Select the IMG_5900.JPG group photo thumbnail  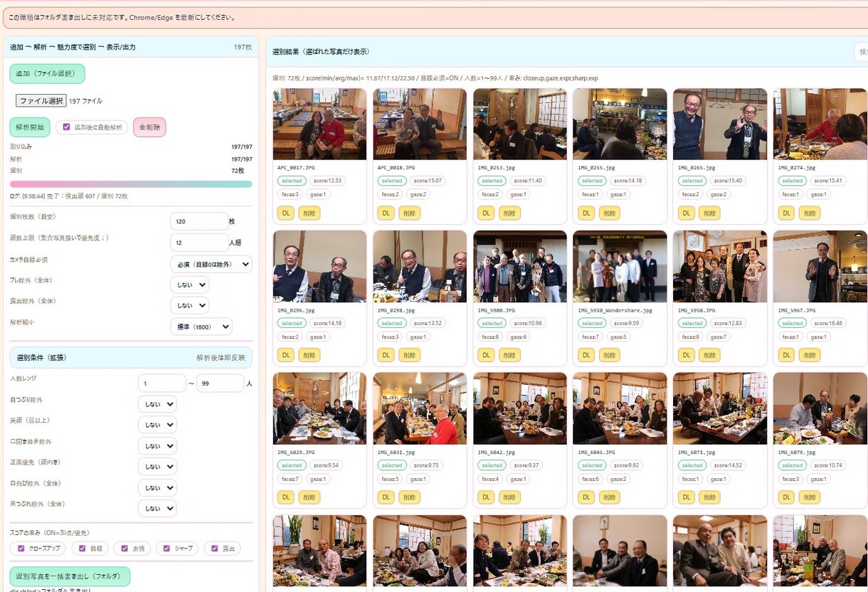(520, 266)
